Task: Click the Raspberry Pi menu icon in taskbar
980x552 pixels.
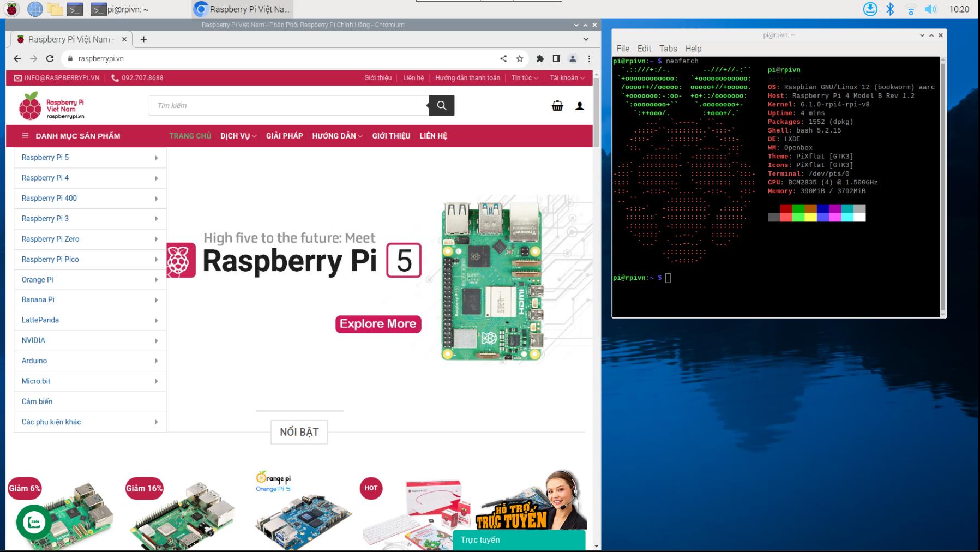Action: tap(11, 9)
